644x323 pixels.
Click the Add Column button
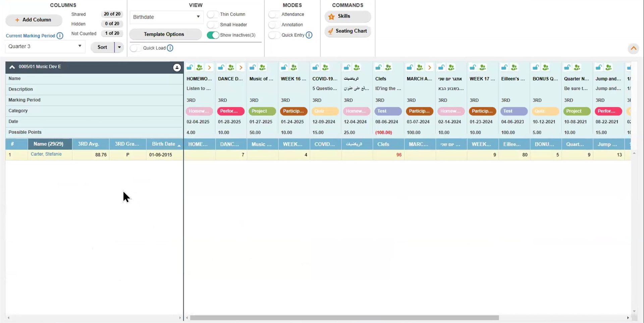pos(34,20)
